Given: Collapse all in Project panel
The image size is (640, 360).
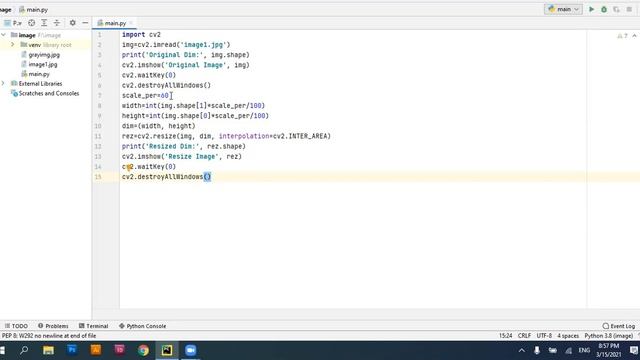Looking at the screenshot, I should pos(57,23).
